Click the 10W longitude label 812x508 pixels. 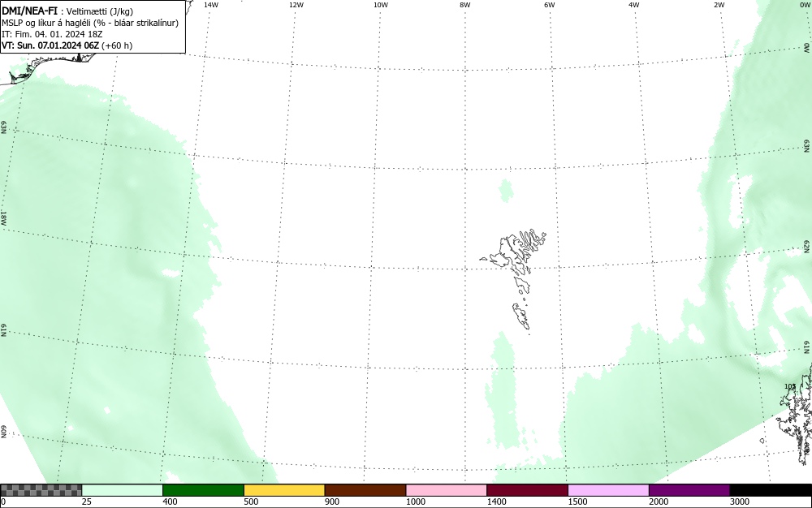tap(381, 5)
